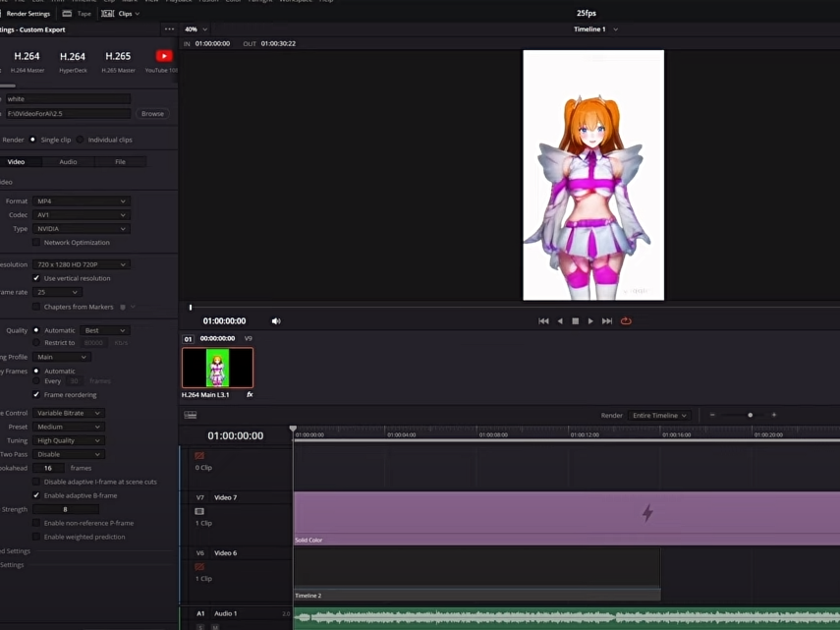Click the Render Settings toolbar button
Screen dimensions: 840x630
[26, 14]
